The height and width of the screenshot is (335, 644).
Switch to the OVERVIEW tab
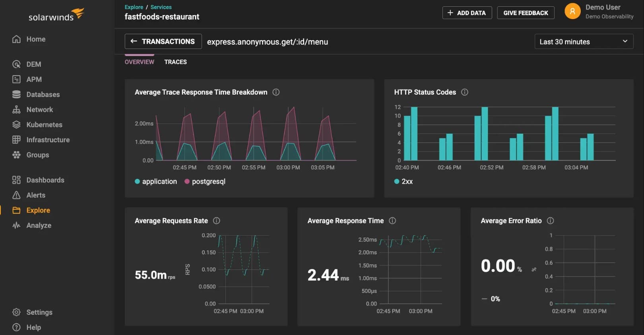[x=139, y=62]
